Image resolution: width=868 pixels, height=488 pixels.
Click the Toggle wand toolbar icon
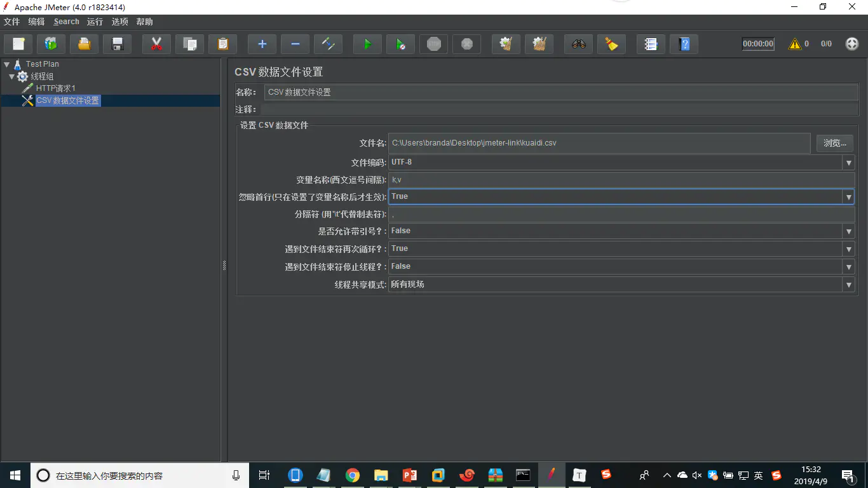(328, 44)
